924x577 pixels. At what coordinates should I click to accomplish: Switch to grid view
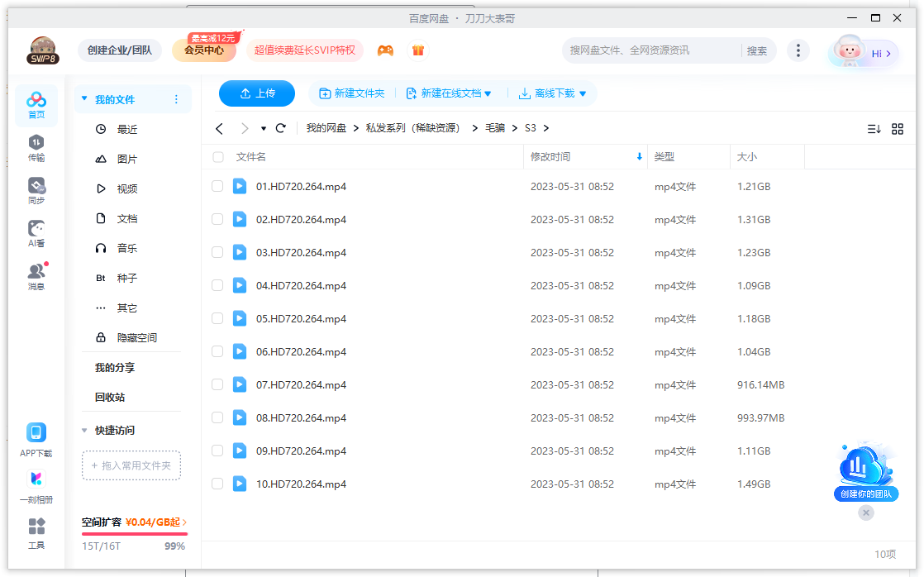point(898,129)
